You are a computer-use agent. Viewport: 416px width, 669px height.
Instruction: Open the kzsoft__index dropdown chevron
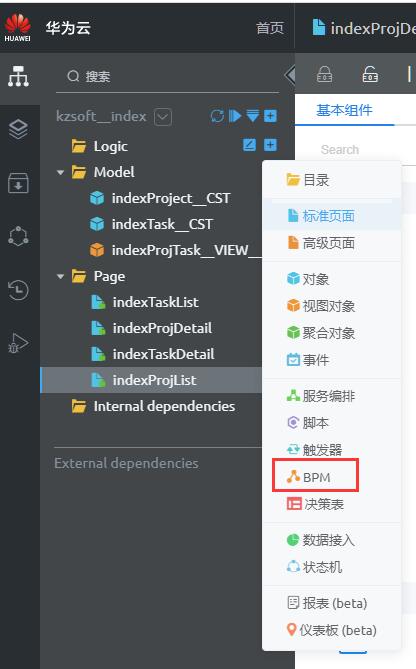[x=163, y=116]
